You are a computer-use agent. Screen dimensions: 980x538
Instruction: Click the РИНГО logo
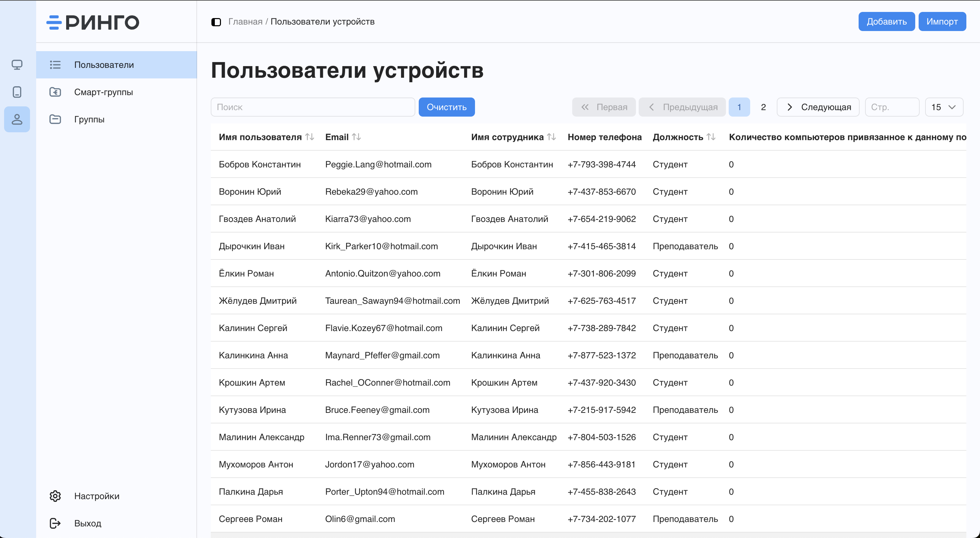click(x=92, y=22)
